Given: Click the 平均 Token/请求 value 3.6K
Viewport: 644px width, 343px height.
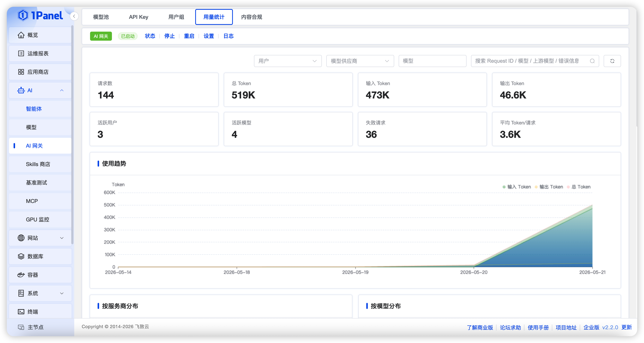Looking at the screenshot, I should pos(510,134).
